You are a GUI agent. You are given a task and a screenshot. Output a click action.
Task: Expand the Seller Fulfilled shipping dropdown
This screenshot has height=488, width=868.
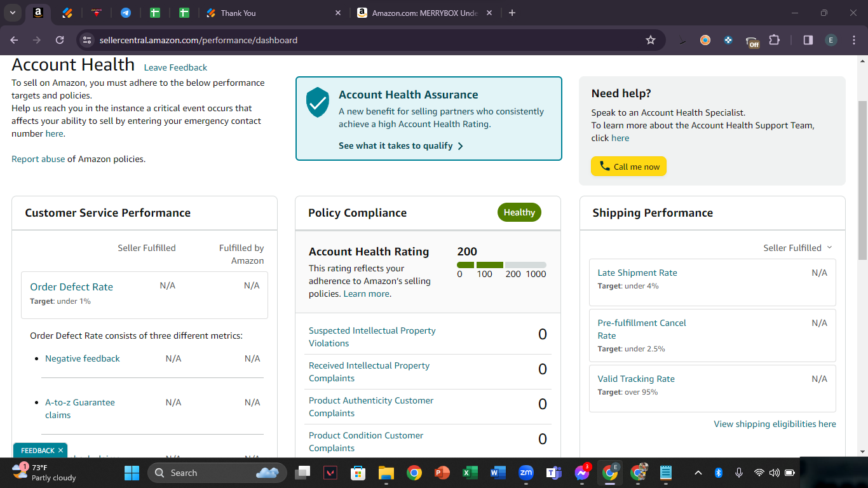pyautogui.click(x=797, y=248)
